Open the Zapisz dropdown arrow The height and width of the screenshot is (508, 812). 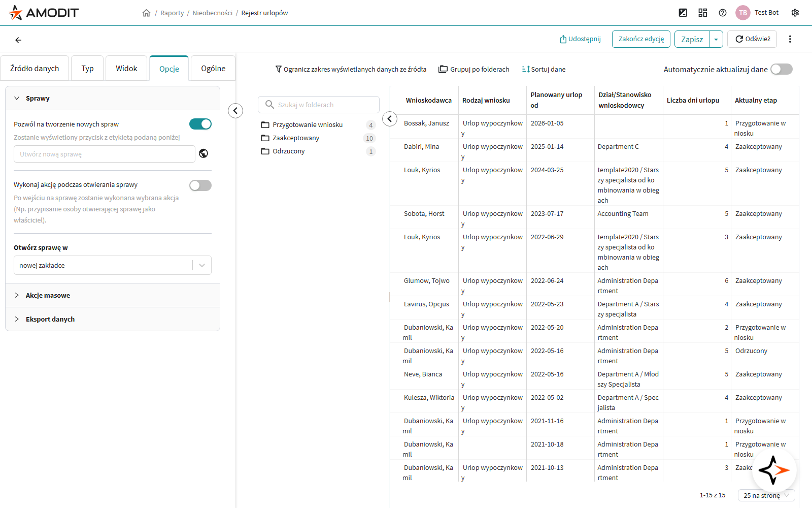[x=716, y=39]
